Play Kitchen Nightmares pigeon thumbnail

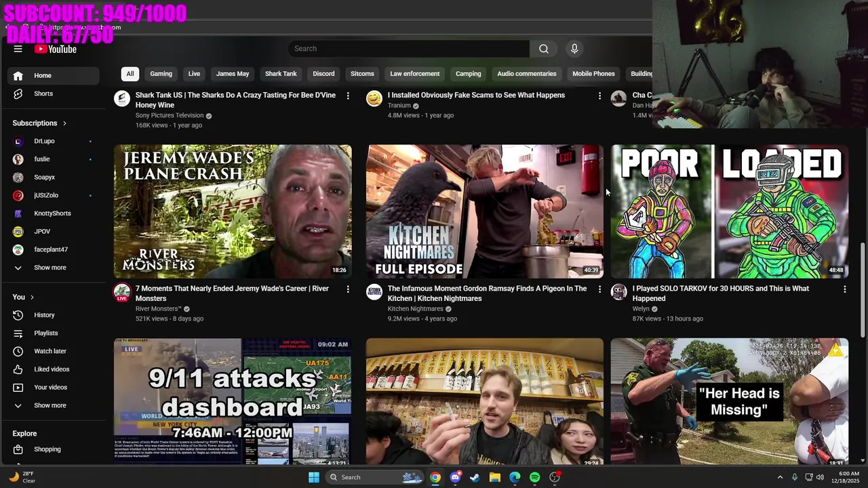pos(484,211)
